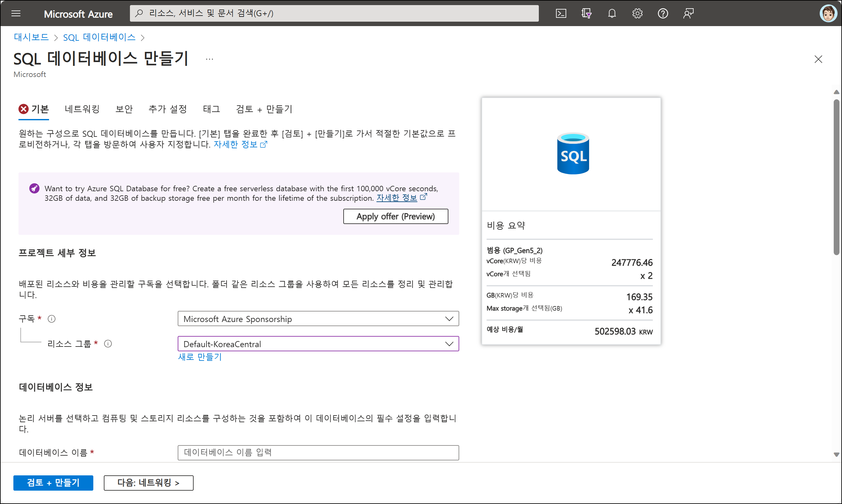Switch to the 추가 설정 tab
The height and width of the screenshot is (504, 842).
click(x=168, y=109)
